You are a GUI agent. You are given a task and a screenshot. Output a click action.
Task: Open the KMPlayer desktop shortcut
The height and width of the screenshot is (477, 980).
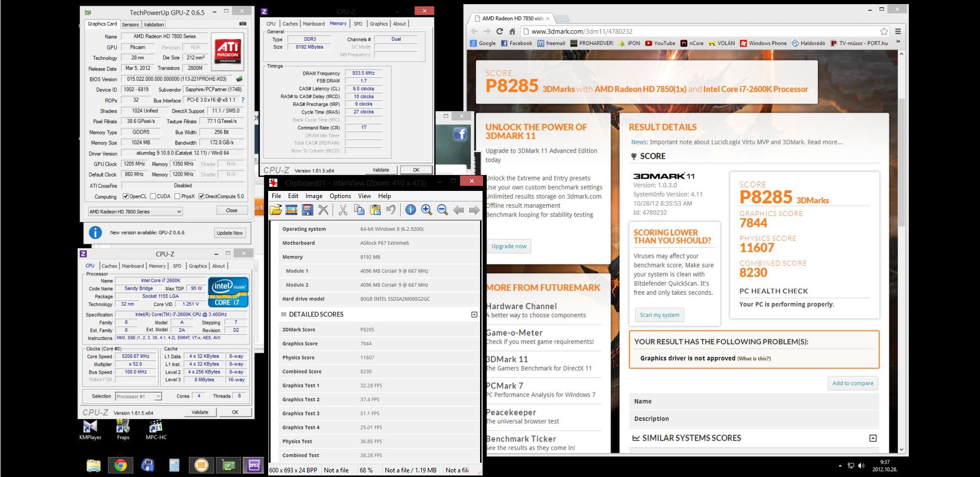(x=90, y=429)
